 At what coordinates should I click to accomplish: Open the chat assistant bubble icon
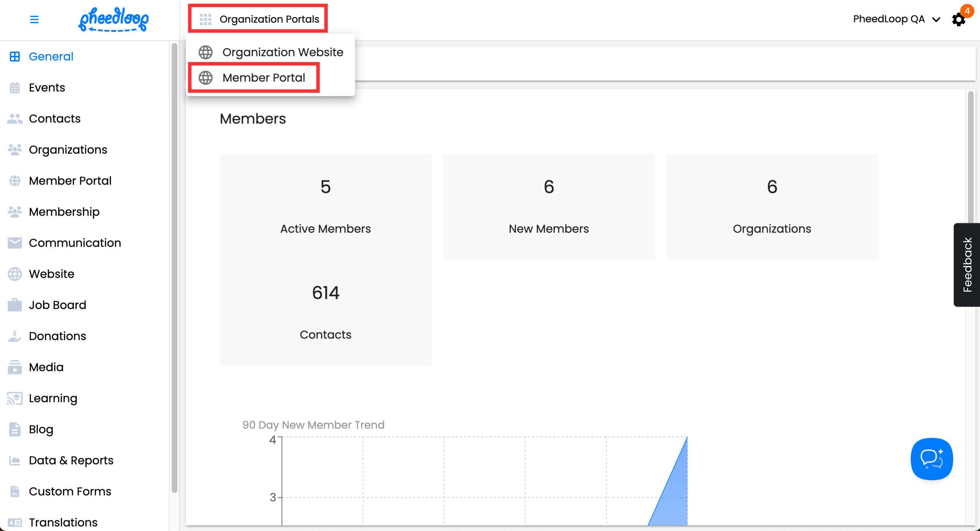(931, 459)
